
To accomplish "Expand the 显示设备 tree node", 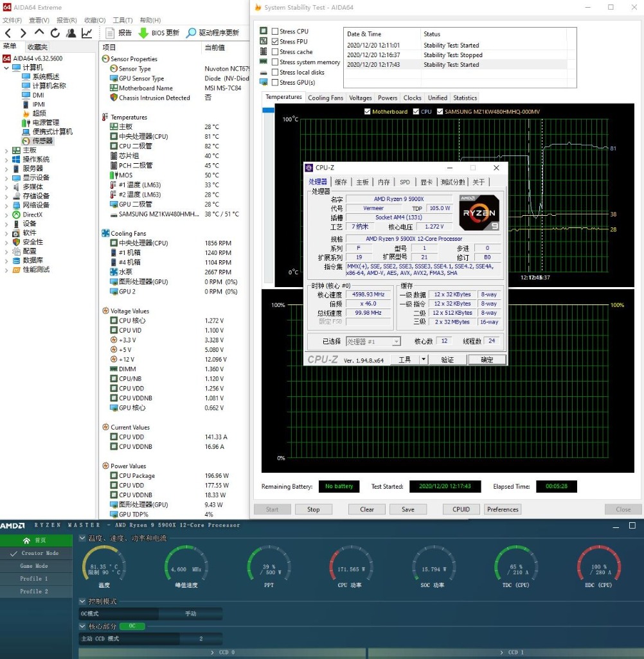I will point(6,178).
